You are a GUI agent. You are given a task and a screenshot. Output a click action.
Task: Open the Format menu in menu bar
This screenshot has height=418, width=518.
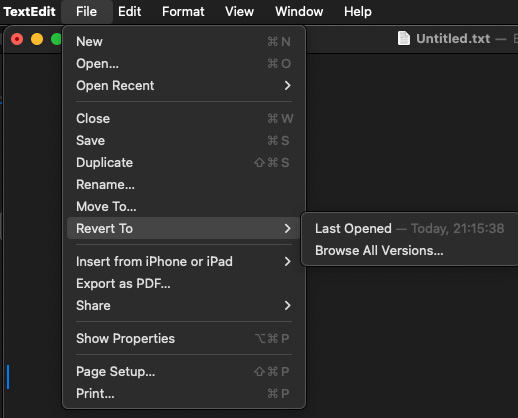[x=183, y=12]
